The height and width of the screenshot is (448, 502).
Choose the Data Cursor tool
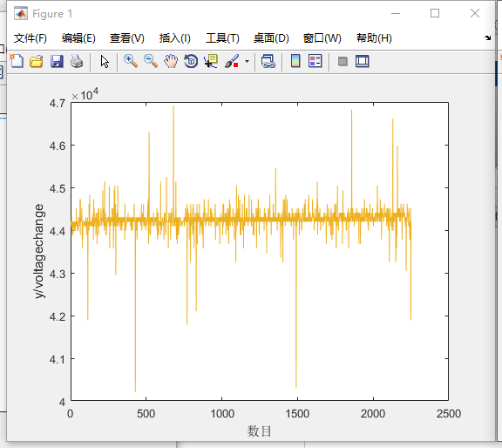pyautogui.click(x=211, y=61)
